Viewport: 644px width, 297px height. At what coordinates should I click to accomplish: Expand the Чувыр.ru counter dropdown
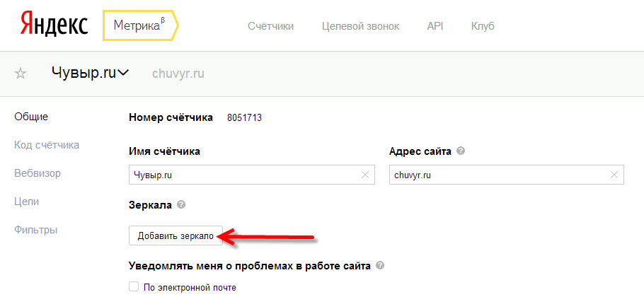[x=123, y=74]
